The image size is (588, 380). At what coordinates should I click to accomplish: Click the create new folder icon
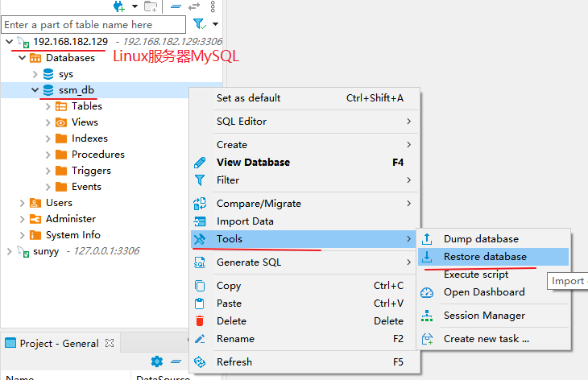point(150,6)
